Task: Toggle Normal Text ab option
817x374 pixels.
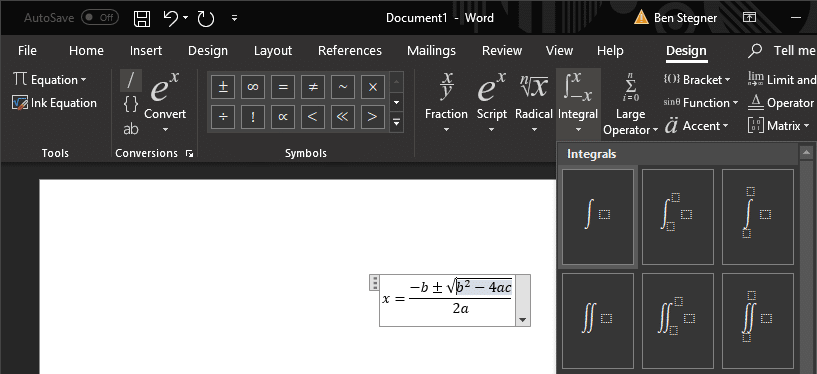Action: (131, 128)
